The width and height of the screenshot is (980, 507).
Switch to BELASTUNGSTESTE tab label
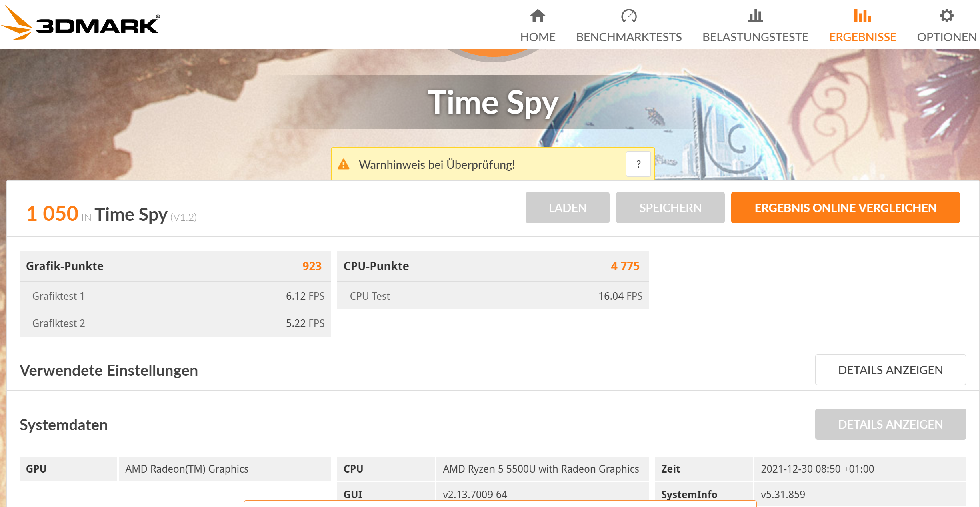pyautogui.click(x=755, y=37)
